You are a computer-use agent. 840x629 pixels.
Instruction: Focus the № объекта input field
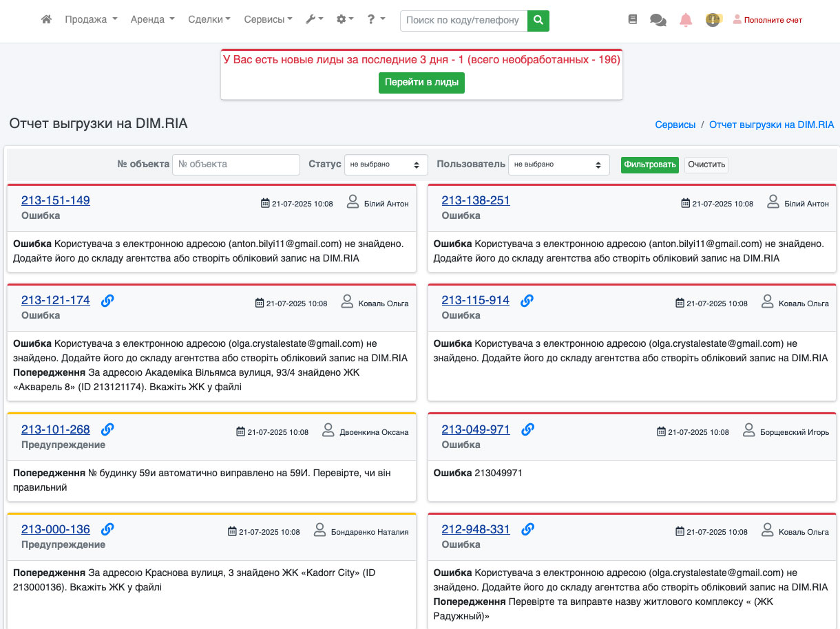coord(235,165)
